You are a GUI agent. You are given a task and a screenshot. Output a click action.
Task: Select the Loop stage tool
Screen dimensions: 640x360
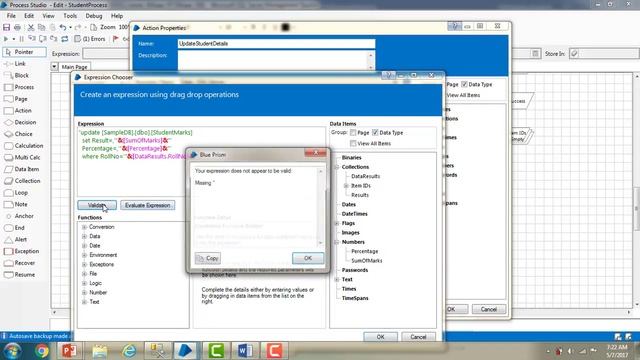pyautogui.click(x=21, y=193)
